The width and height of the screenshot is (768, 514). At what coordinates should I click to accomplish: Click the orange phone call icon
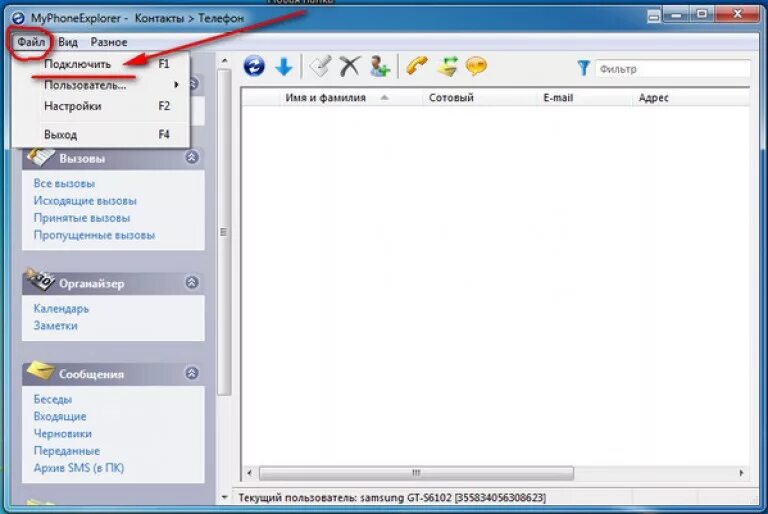coord(417,66)
